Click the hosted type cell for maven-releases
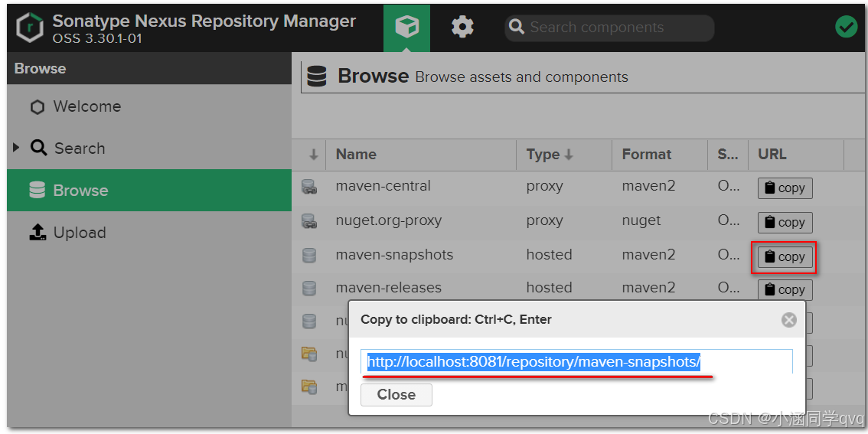 coord(549,288)
